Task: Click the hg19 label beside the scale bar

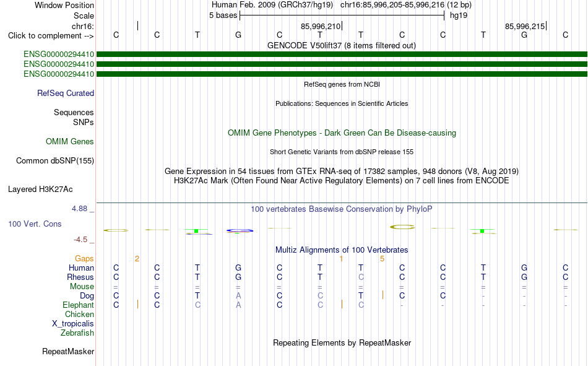Action: [459, 15]
